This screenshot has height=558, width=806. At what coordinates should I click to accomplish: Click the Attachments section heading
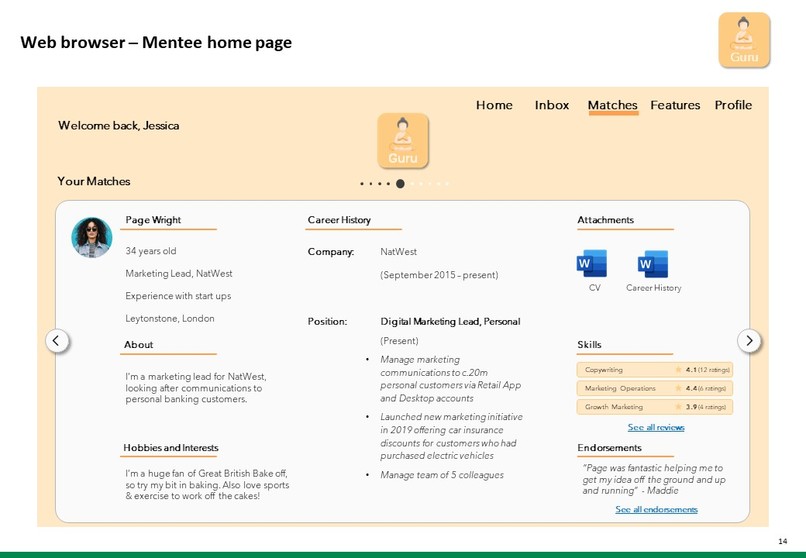coord(605,220)
